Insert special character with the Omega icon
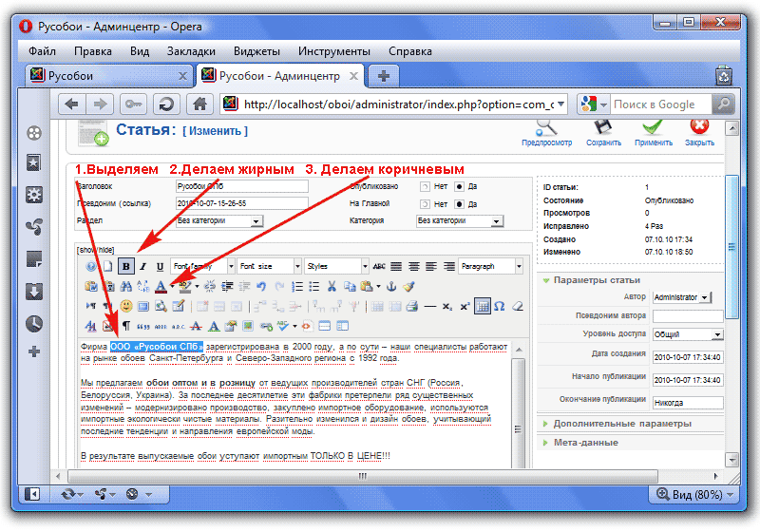 [500, 306]
